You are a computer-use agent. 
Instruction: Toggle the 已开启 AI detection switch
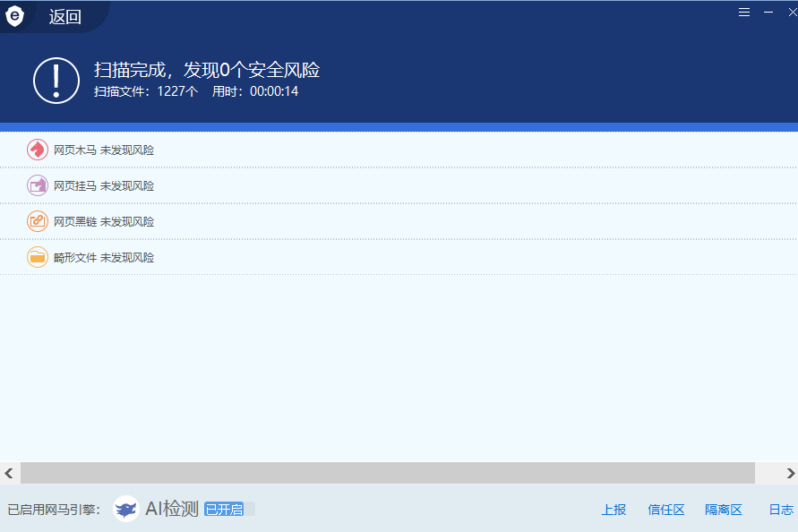click(x=229, y=509)
